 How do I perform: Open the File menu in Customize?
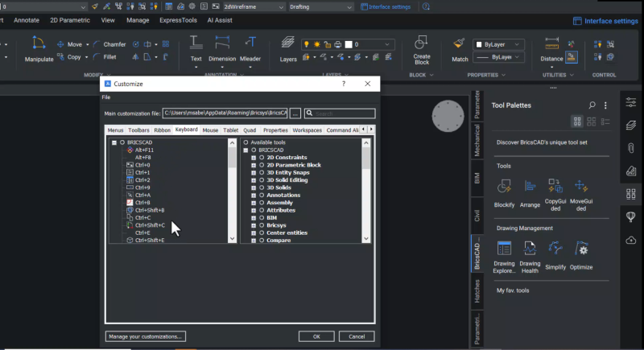(106, 97)
